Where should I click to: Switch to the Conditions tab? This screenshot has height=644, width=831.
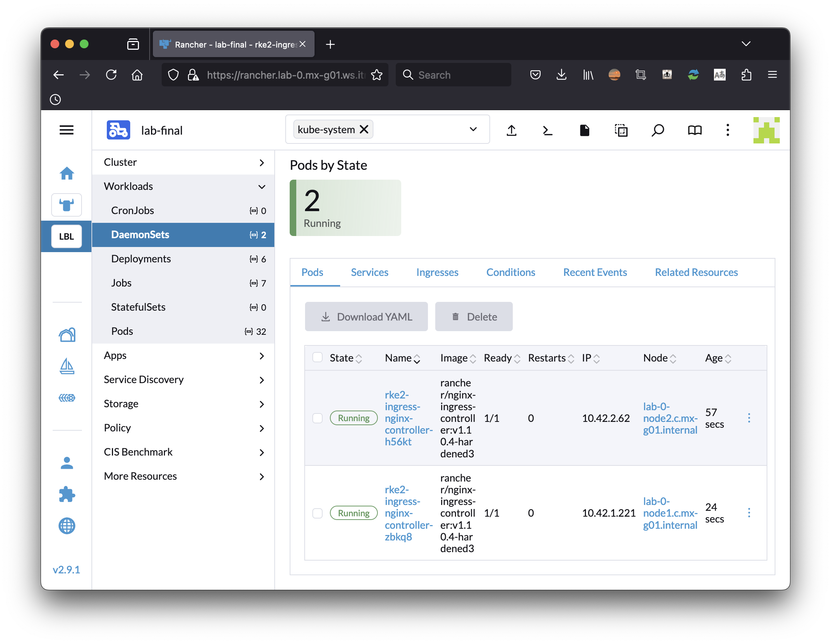(511, 273)
